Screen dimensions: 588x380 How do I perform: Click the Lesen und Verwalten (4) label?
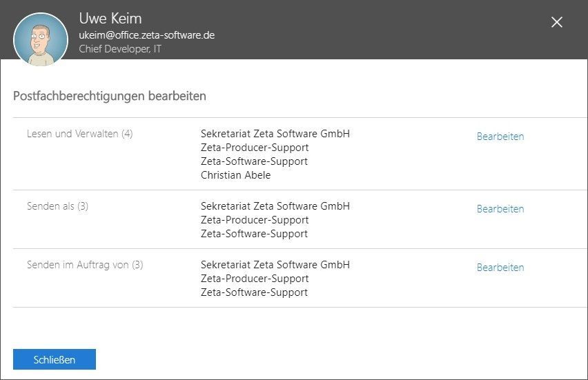(x=79, y=134)
